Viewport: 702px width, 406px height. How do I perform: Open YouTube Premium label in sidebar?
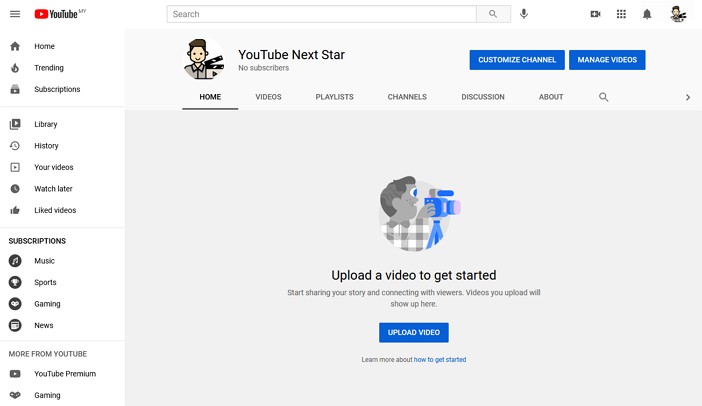pyautogui.click(x=65, y=373)
